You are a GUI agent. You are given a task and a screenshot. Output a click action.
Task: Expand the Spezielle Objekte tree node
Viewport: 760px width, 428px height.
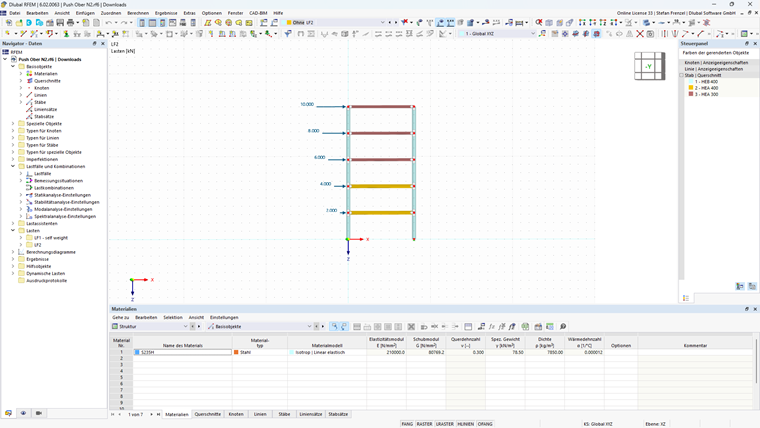coord(13,124)
